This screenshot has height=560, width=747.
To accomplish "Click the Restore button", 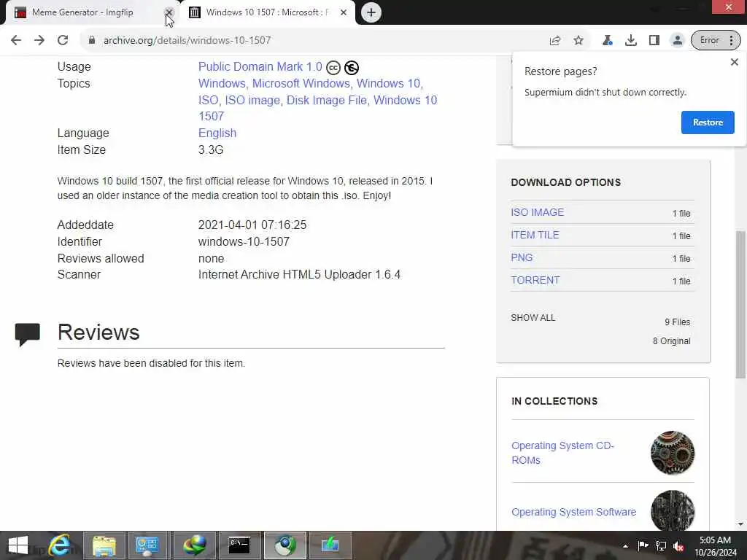I will (708, 122).
